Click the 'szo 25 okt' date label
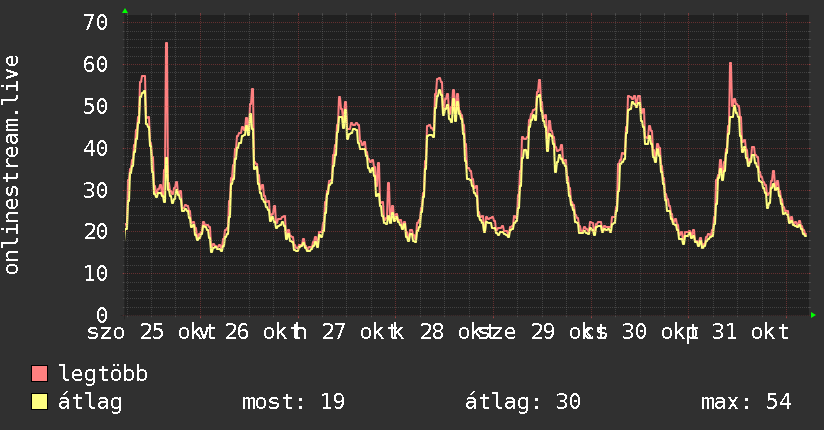This screenshot has width=824, height=430. (x=145, y=332)
